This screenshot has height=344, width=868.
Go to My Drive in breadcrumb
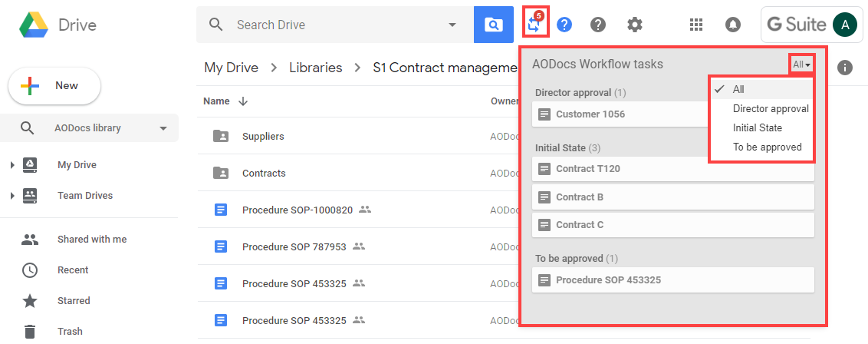(232, 68)
